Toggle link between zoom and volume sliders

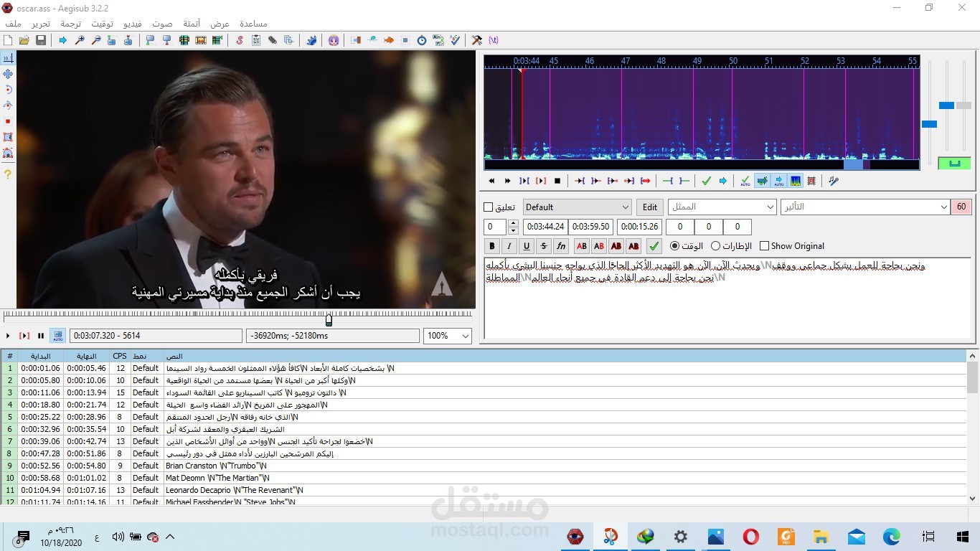[x=954, y=164]
